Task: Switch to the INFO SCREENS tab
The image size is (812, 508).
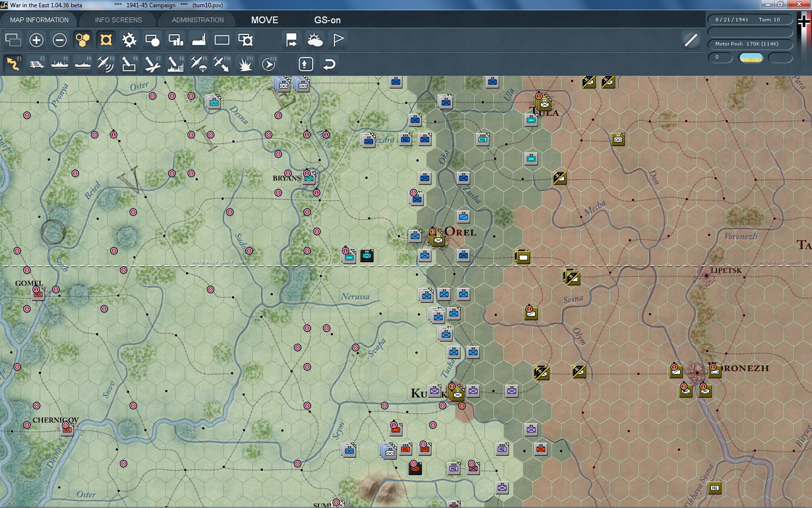Action: click(118, 20)
